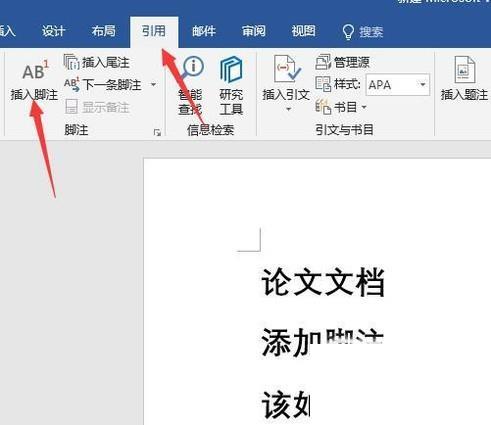Switch to the Design (设计) tab
The image size is (491, 425).
click(53, 31)
